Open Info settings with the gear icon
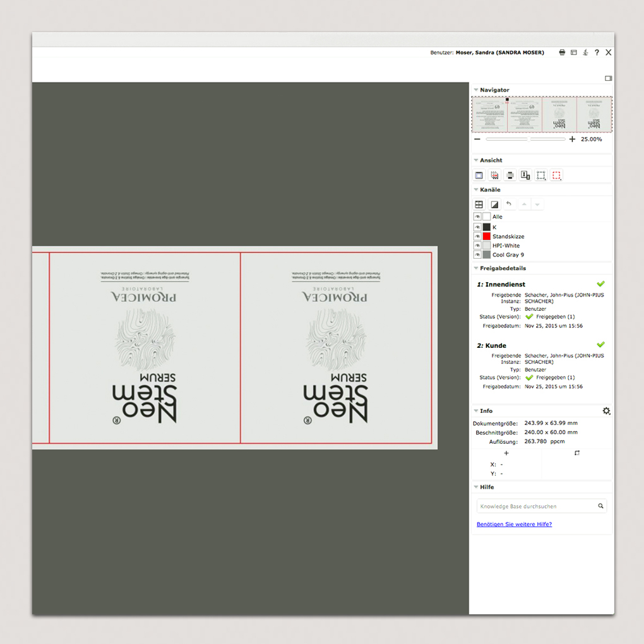Screen dimensions: 644x644 click(606, 411)
